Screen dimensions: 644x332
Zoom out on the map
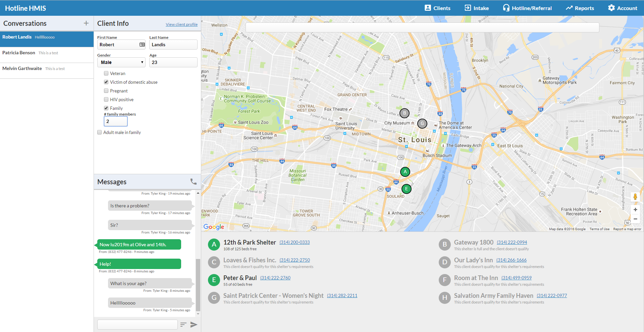pos(635,219)
